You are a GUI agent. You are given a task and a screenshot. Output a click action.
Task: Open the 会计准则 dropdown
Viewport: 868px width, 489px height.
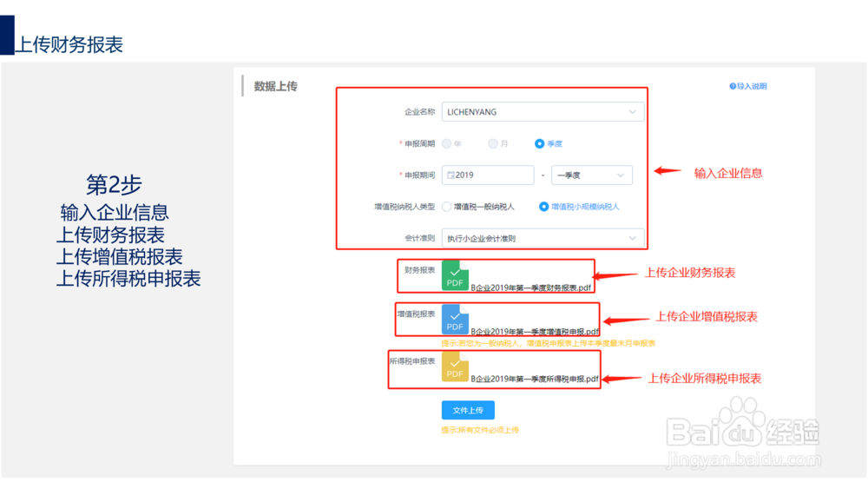[x=543, y=238]
